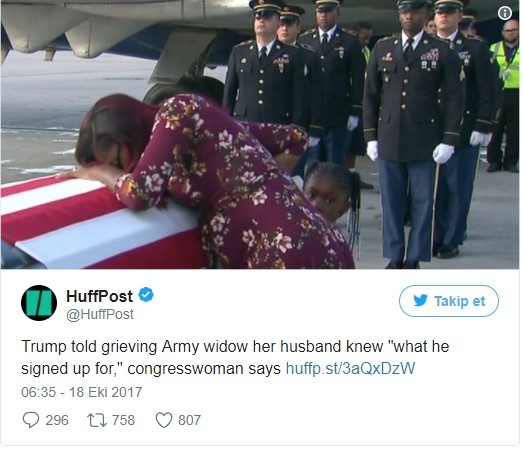Click the Twitter bird icon in Takip et

point(420,301)
